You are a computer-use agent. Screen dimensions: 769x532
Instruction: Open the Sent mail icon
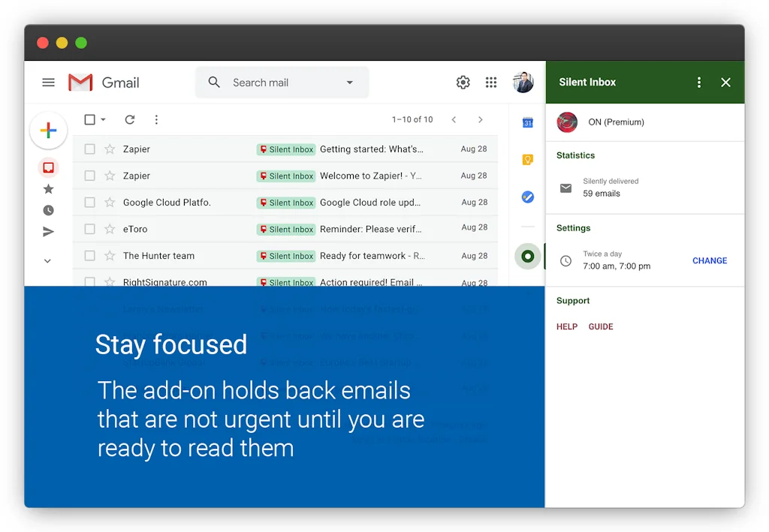pos(48,232)
